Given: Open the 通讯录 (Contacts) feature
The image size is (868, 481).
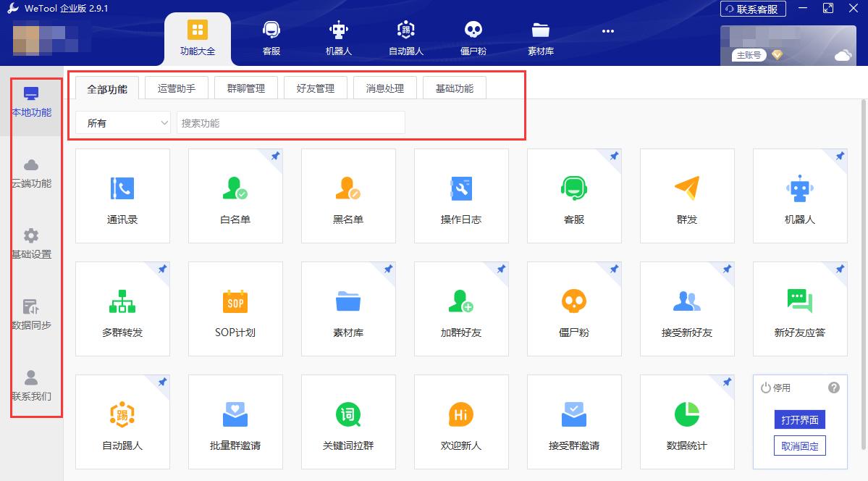Looking at the screenshot, I should point(122,196).
